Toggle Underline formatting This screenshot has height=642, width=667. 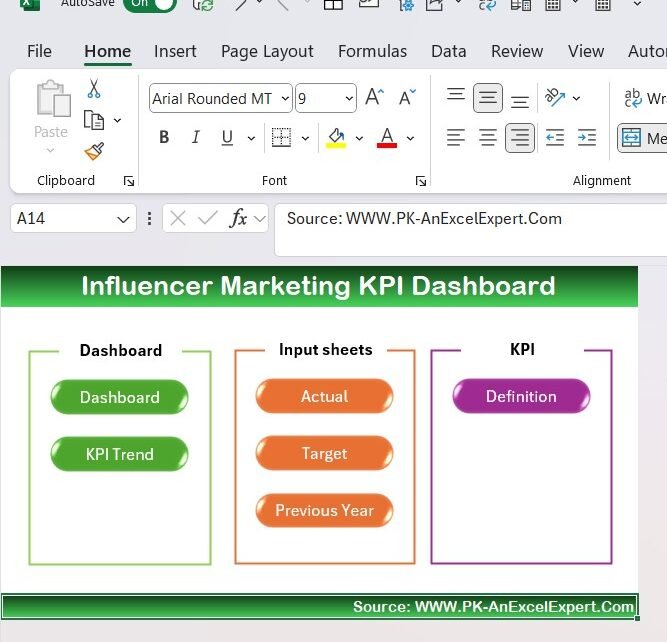(227, 137)
